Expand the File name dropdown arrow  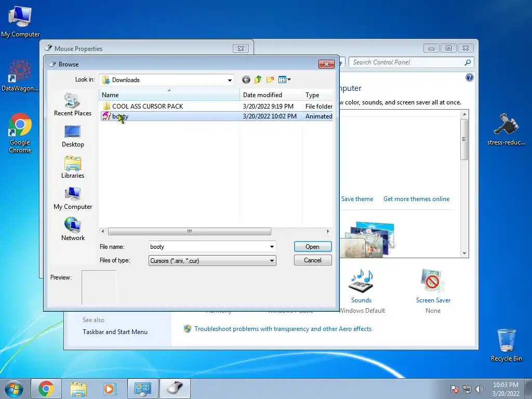point(272,247)
